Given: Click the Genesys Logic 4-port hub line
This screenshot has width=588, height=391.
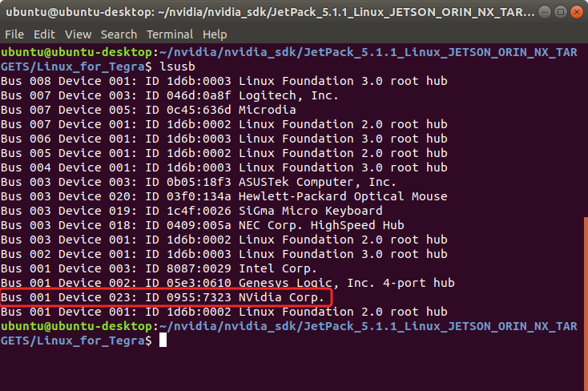Looking at the screenshot, I should (x=228, y=283).
